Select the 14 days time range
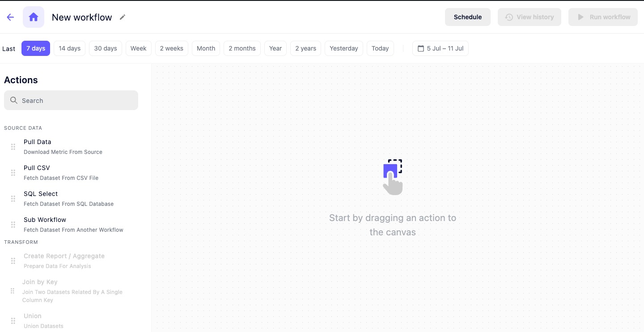The width and height of the screenshot is (644, 332). point(69,48)
